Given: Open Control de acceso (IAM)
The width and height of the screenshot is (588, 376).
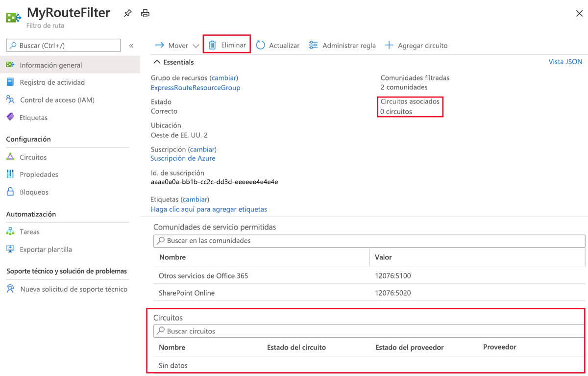Looking at the screenshot, I should pos(57,100).
